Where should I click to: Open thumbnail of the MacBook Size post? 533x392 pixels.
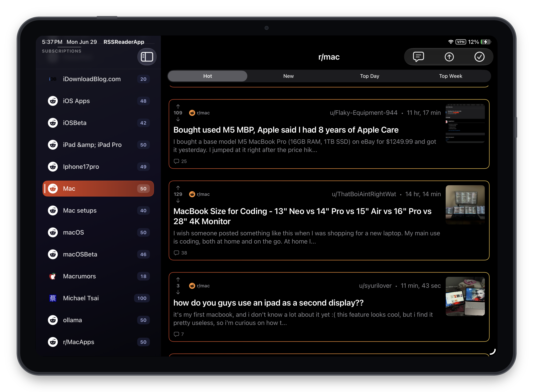pos(465,205)
